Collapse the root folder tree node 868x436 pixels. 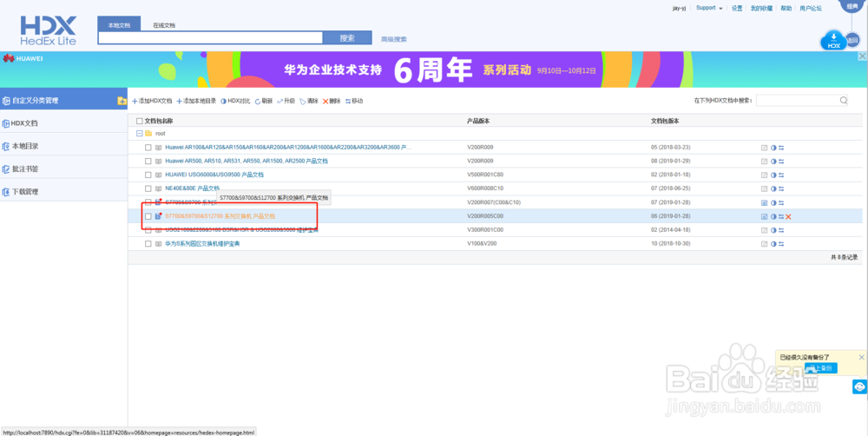pos(140,134)
